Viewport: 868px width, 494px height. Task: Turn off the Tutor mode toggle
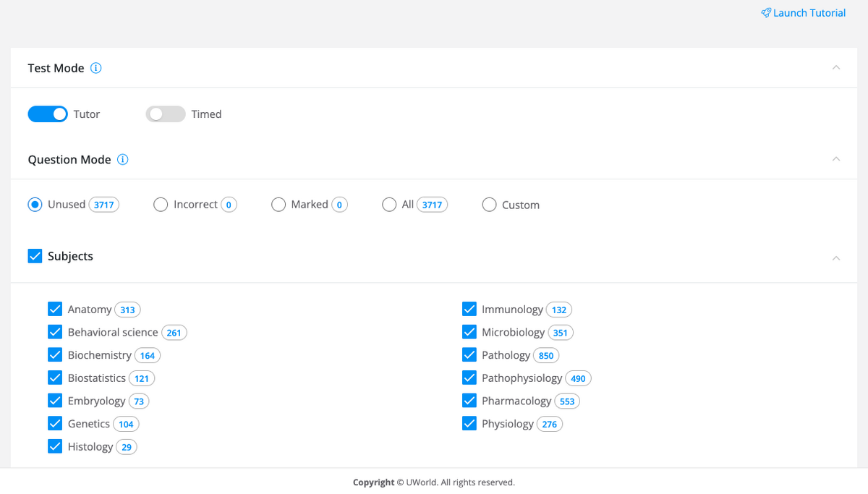tap(48, 114)
